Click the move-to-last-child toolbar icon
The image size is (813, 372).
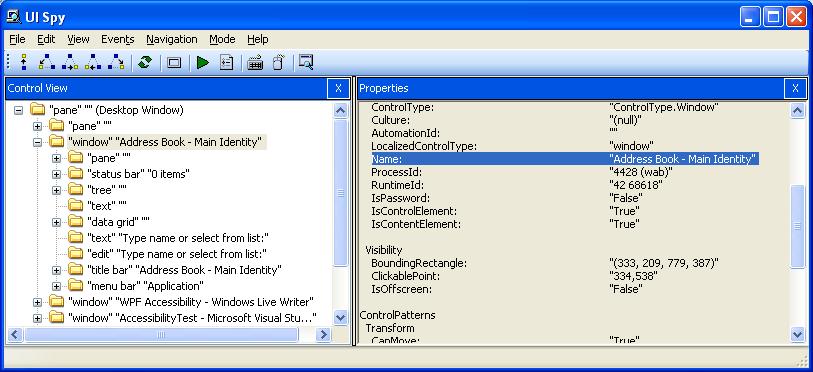116,63
